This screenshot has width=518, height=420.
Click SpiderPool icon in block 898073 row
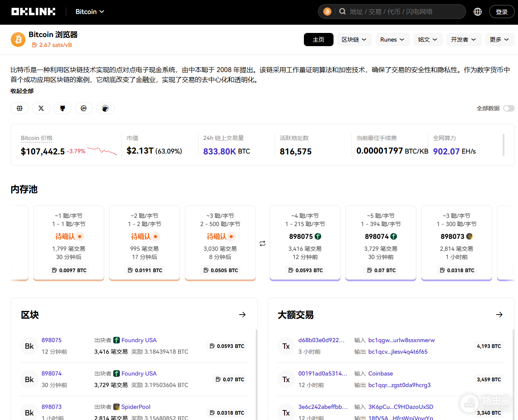tap(117, 407)
